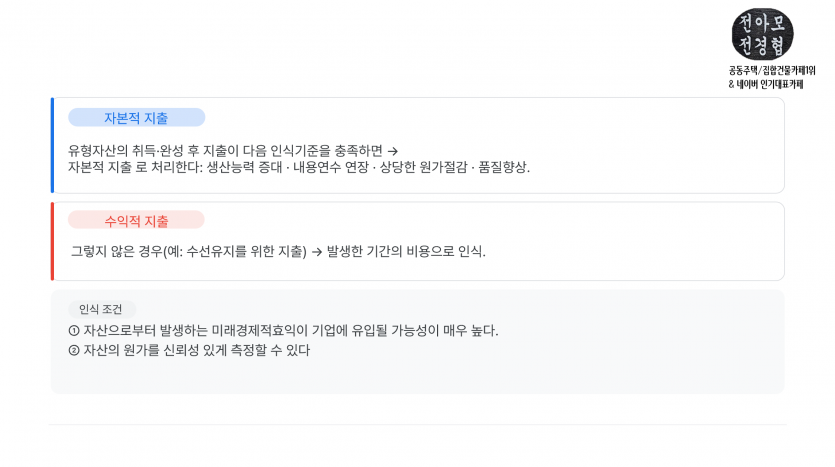Select the blue 자본적 지출 badge
The height and width of the screenshot is (467, 835).
136,118
